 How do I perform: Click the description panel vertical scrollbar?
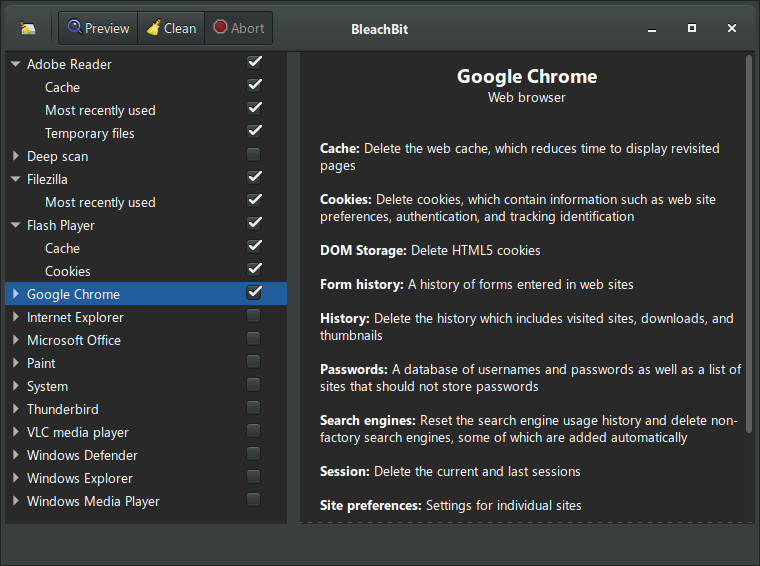(x=749, y=244)
